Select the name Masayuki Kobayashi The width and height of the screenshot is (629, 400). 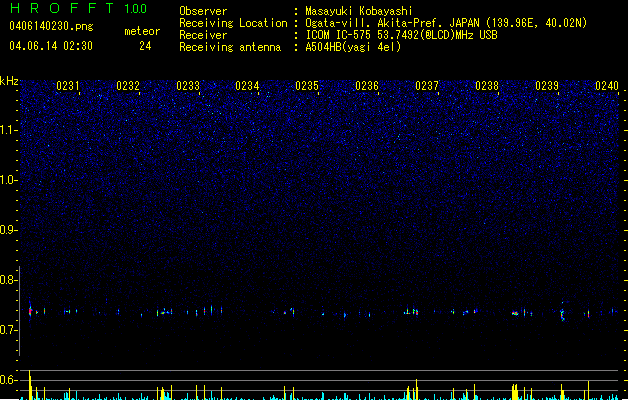click(x=359, y=11)
